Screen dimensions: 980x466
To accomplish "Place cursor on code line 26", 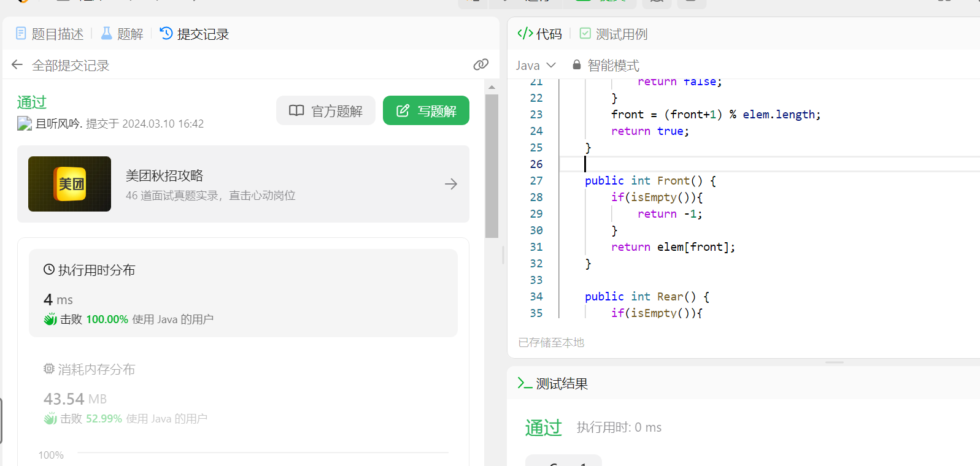I will [x=770, y=164].
